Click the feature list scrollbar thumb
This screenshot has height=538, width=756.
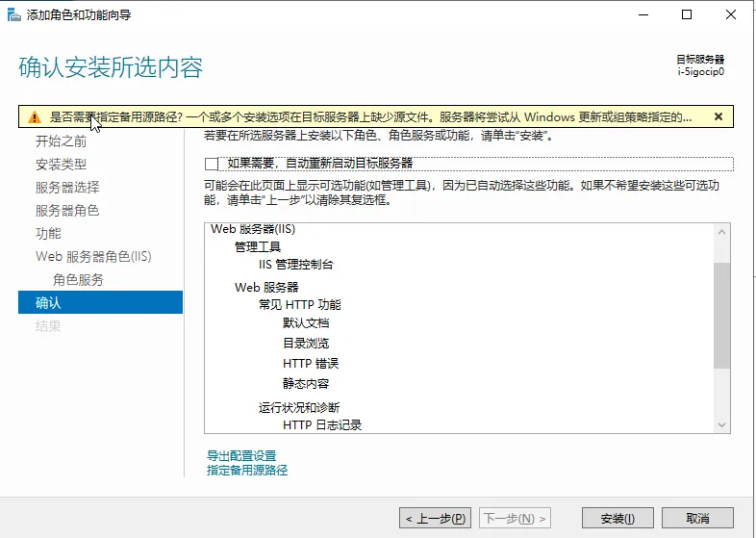point(722,315)
